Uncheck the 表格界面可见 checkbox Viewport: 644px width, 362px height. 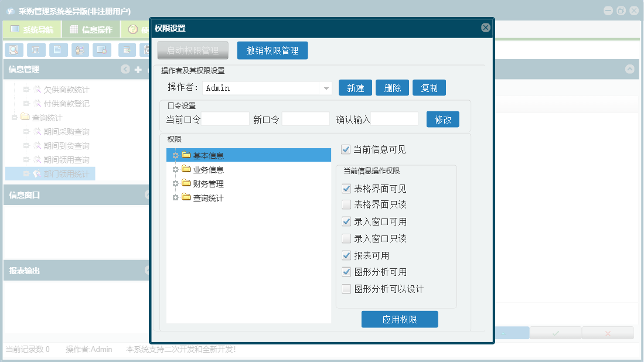[x=346, y=189]
